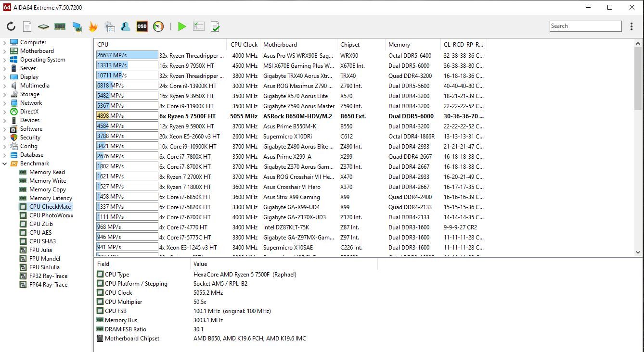Select CPU AES benchmark
This screenshot has width=644, height=352.
(40, 233)
